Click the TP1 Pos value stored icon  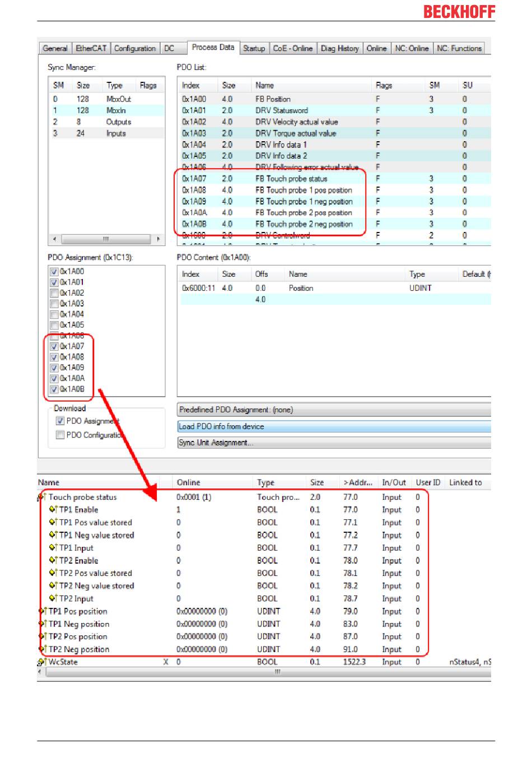(53, 522)
